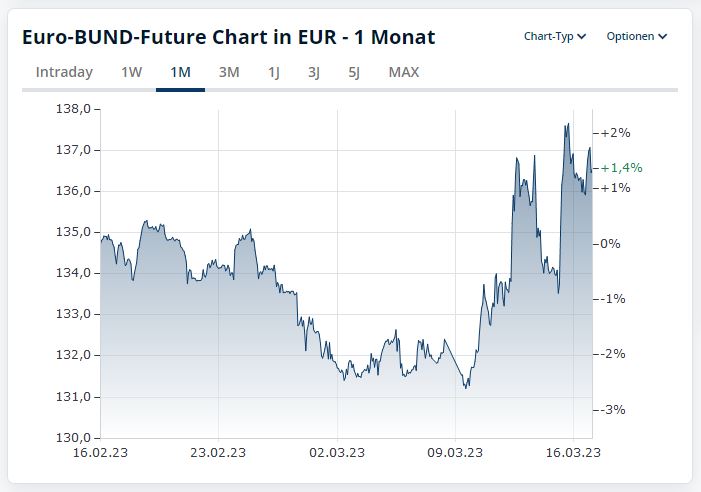
Task: Show the MAX time range
Action: (404, 72)
